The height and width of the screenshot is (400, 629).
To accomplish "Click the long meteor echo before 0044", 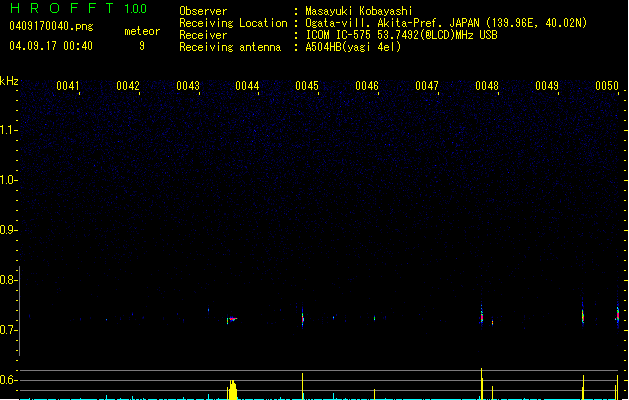I will click(x=232, y=320).
